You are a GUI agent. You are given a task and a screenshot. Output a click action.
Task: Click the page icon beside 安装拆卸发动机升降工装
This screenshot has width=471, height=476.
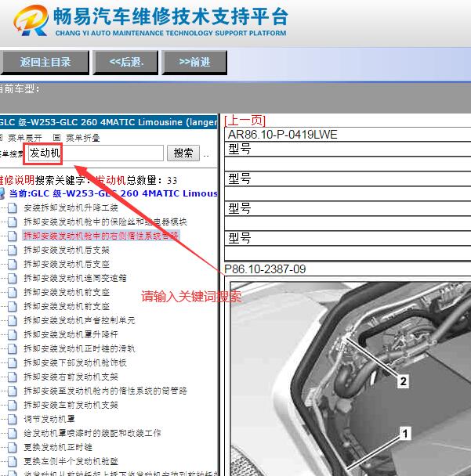(13, 208)
